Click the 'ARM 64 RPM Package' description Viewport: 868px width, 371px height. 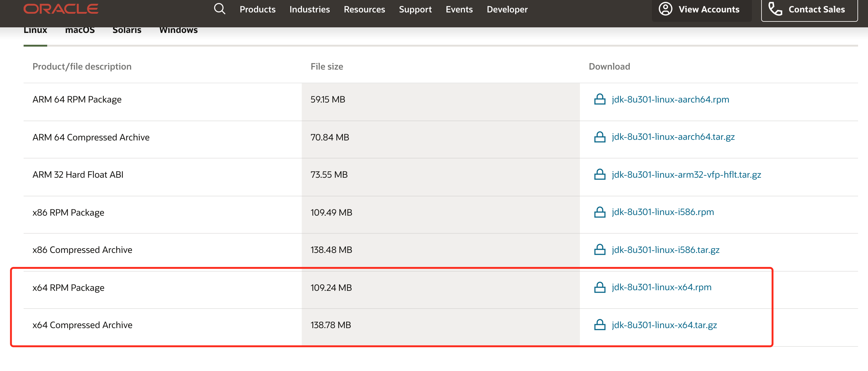pyautogui.click(x=77, y=99)
